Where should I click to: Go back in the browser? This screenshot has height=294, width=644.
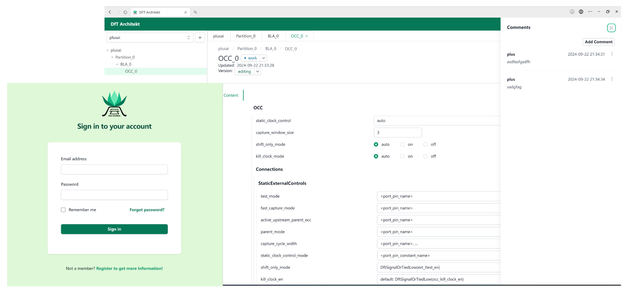[x=110, y=12]
